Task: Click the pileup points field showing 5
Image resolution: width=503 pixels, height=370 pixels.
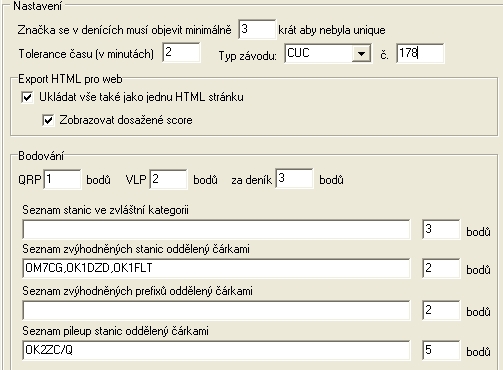Action: coord(441,350)
